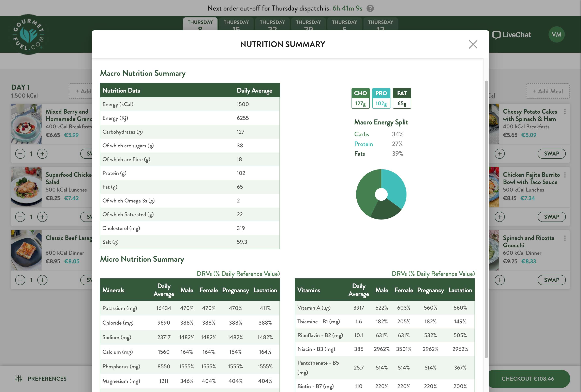Open options menu for Cheesy Potato Cakes

coord(565,112)
